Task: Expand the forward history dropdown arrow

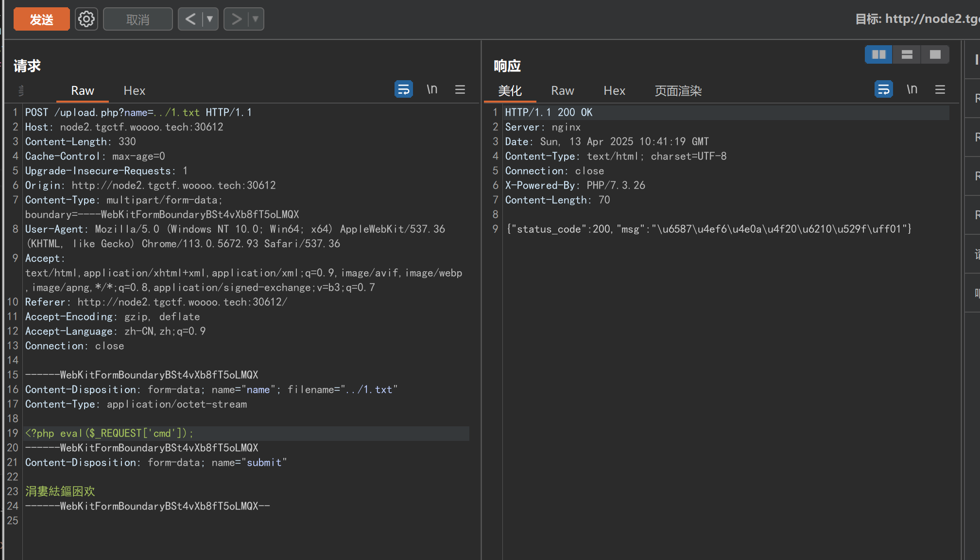Action: pos(256,19)
